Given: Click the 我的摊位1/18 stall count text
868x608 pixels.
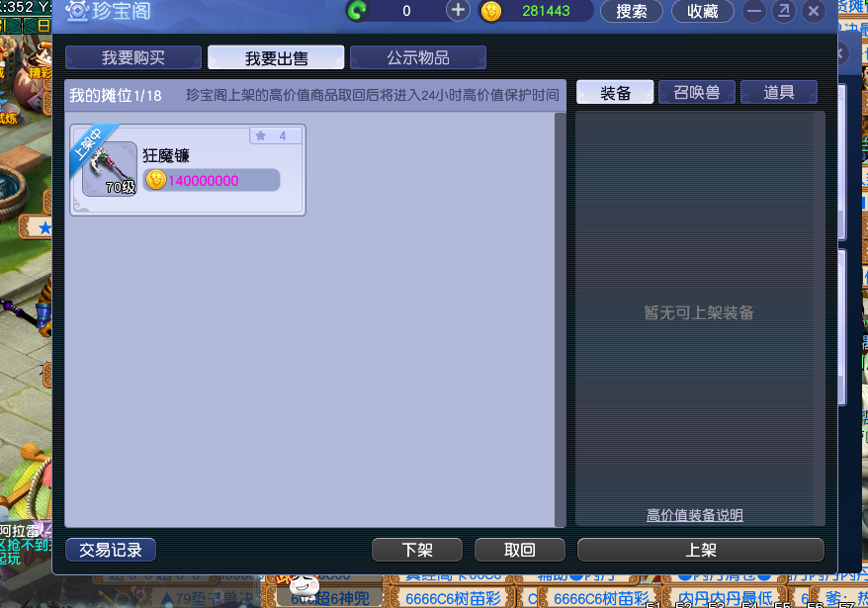Looking at the screenshot, I should (115, 96).
